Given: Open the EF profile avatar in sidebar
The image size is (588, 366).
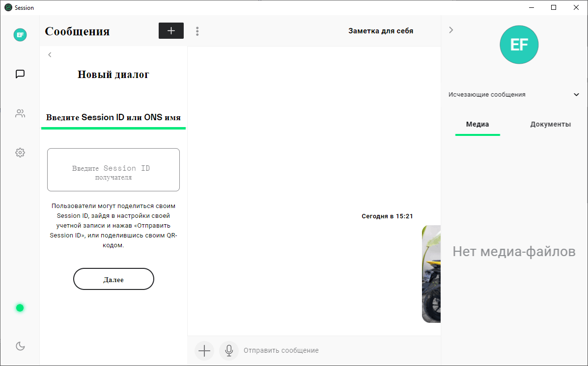Looking at the screenshot, I should (x=20, y=35).
